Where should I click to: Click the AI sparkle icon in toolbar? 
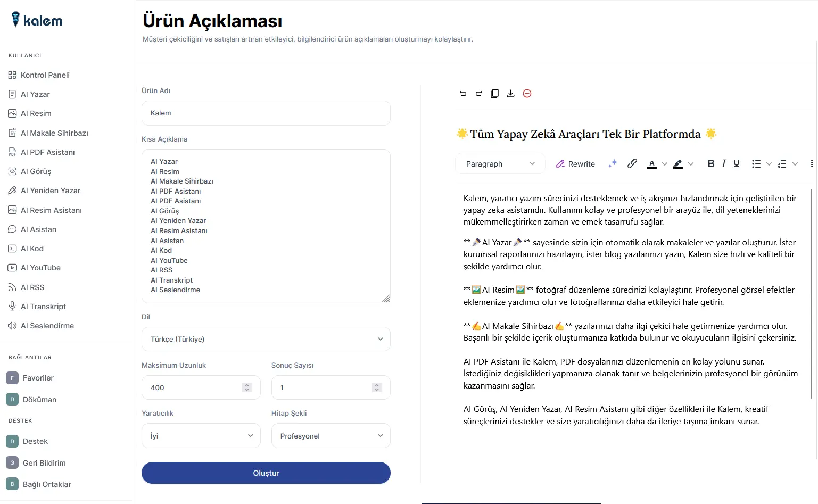[613, 164]
